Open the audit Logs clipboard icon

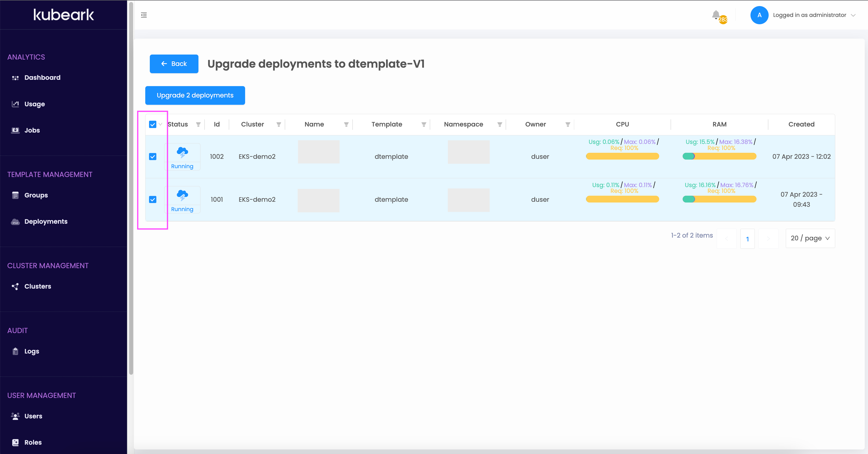pos(15,351)
